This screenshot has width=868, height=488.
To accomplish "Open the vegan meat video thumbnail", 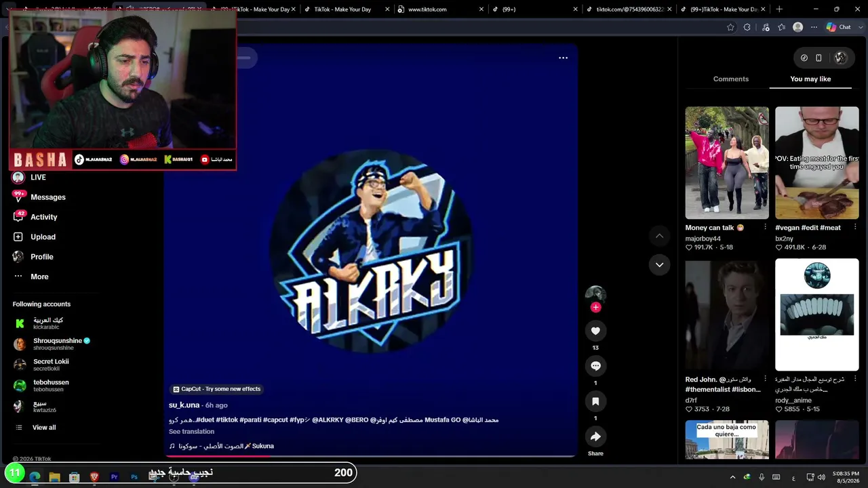I will point(817,163).
